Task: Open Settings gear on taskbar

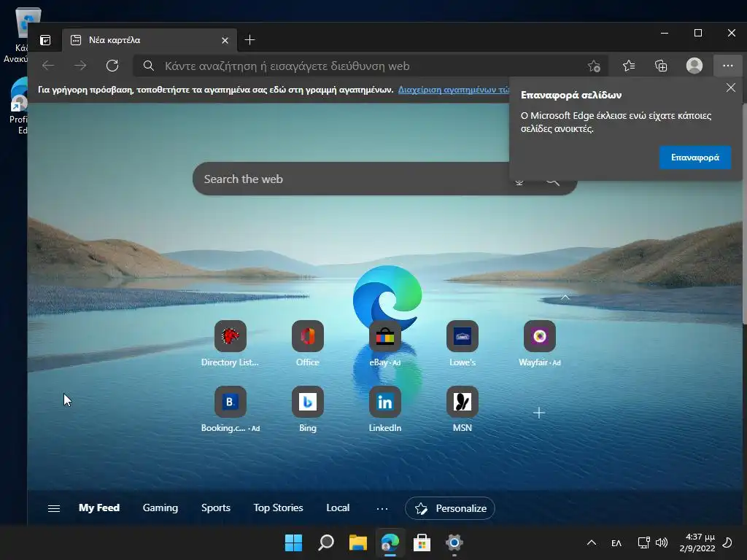Action: pyautogui.click(x=454, y=542)
